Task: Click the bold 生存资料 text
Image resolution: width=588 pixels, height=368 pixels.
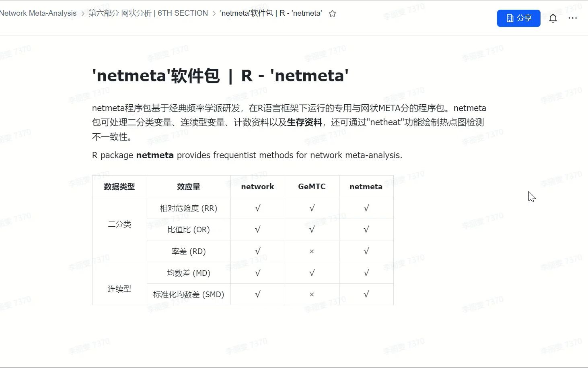Action: point(304,122)
